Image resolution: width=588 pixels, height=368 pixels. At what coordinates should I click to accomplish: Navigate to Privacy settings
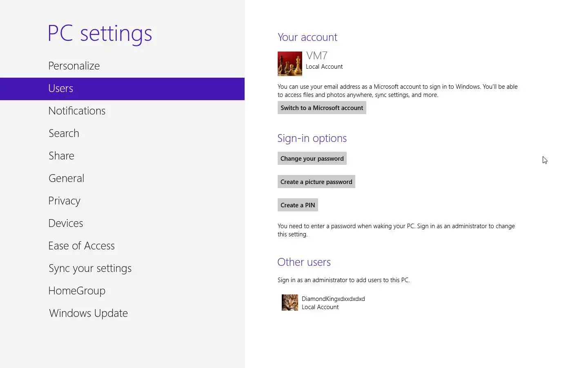pos(64,201)
